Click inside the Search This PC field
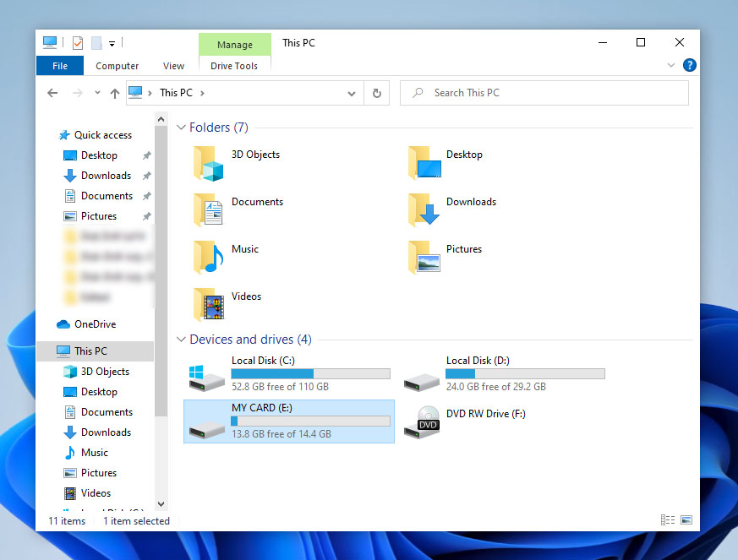738x560 pixels. [544, 93]
